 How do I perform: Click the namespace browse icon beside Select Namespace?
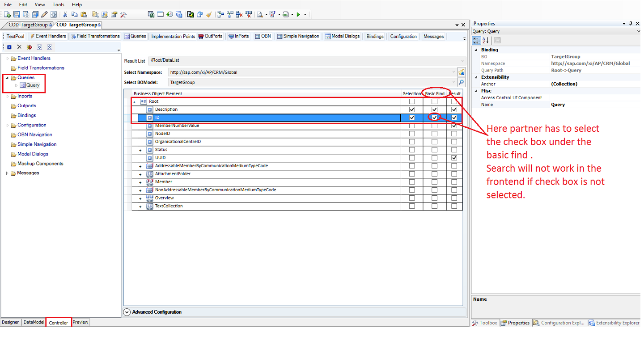[462, 72]
